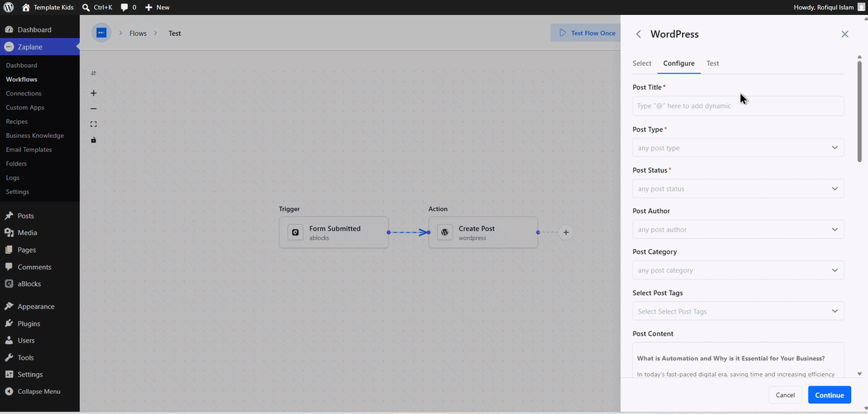Click the Test breadcrumb item
This screenshot has height=414, width=868.
click(x=175, y=33)
